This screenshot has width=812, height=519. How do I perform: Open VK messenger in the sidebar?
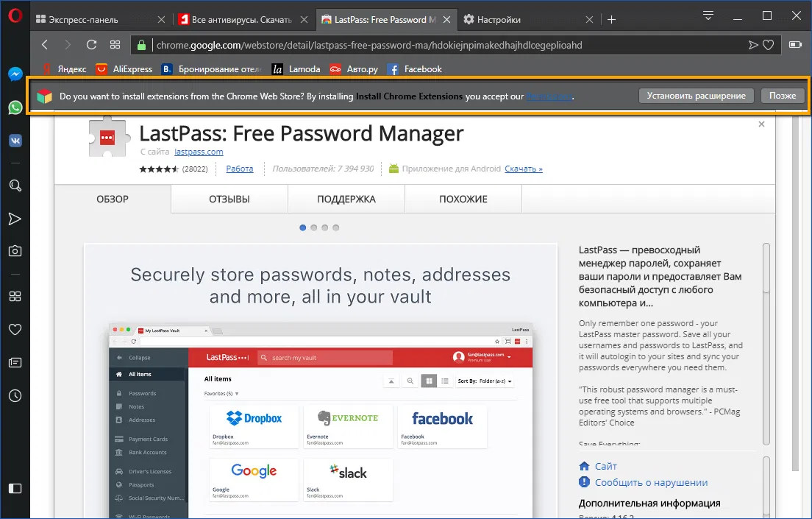[x=15, y=141]
